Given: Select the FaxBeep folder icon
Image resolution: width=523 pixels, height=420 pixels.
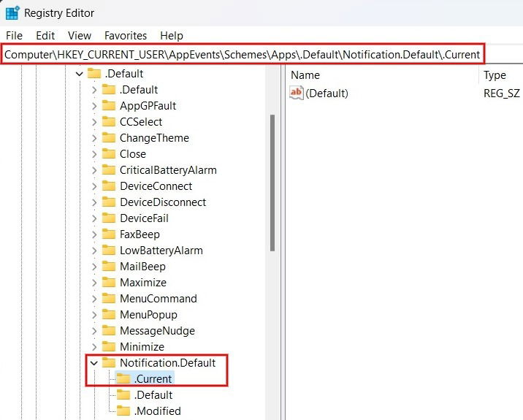Looking at the screenshot, I should coord(109,234).
